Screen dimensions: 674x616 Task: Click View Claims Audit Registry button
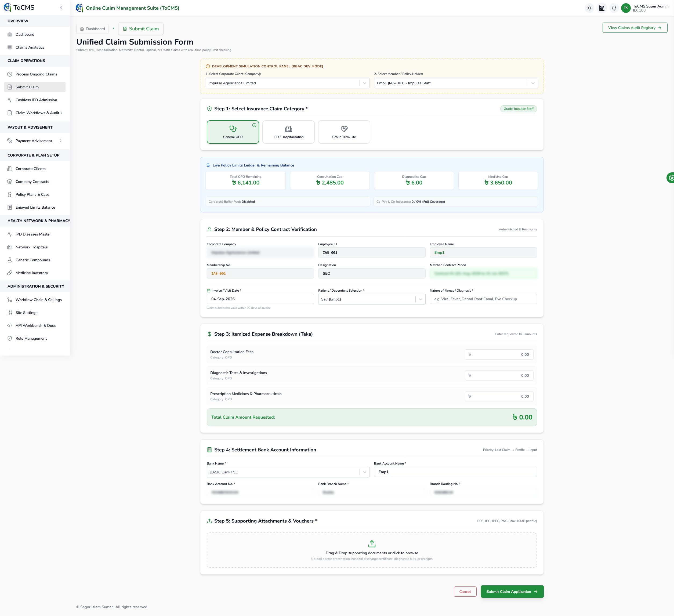[635, 28]
